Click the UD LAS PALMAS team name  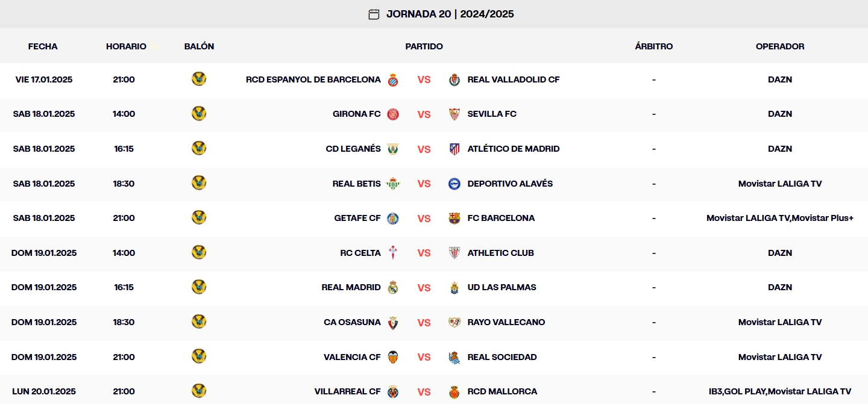point(502,287)
